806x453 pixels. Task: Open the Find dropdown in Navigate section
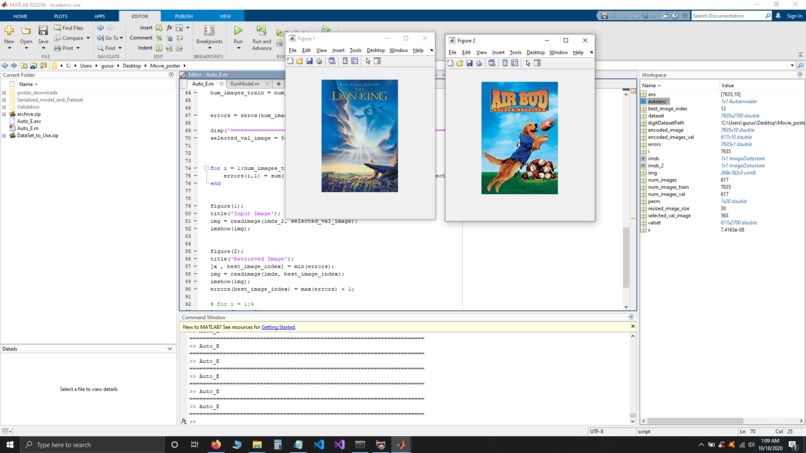point(120,48)
